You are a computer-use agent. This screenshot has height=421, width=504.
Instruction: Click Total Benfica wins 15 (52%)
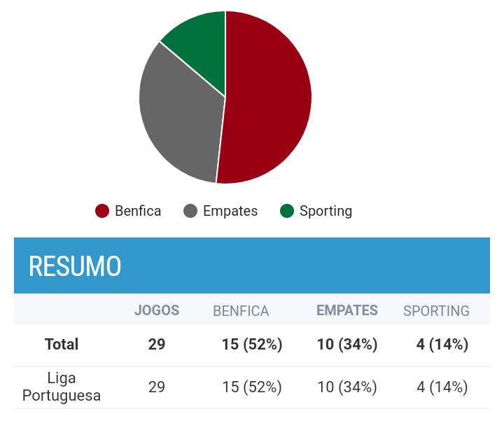(252, 345)
